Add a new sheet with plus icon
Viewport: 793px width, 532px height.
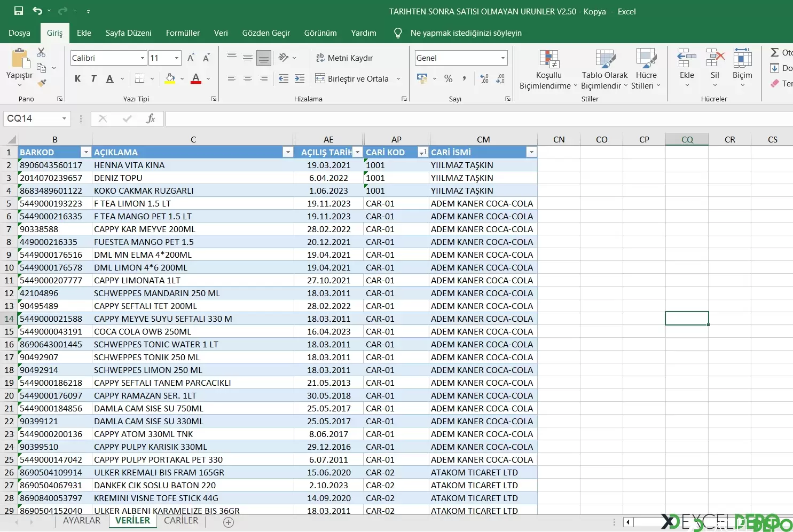[x=229, y=522]
